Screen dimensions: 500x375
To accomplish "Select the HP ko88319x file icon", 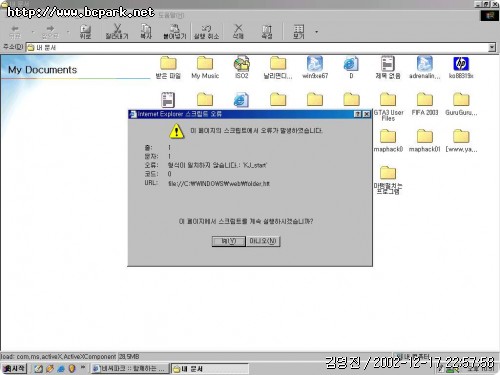I will [x=461, y=67].
